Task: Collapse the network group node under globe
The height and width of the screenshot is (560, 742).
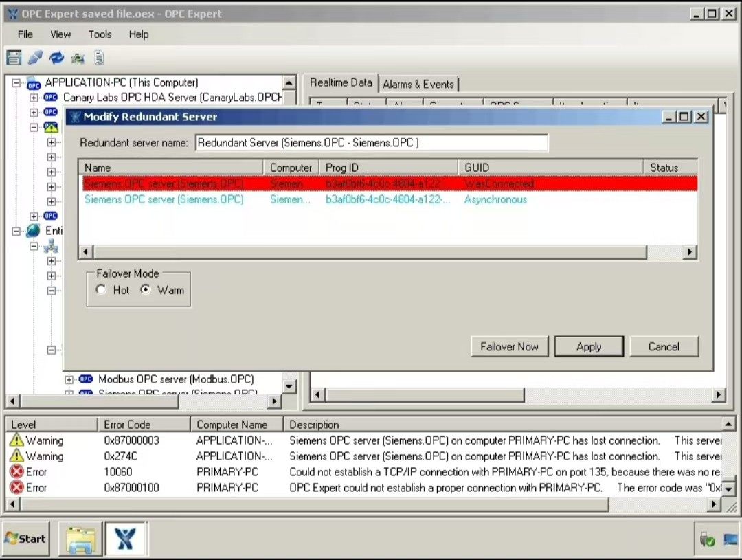Action: tap(34, 246)
